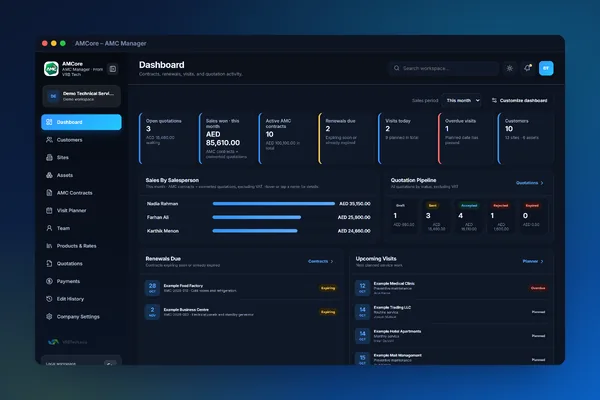The height and width of the screenshot is (400, 600).
Task: Click the 28 Oct date badge
Action: click(152, 288)
